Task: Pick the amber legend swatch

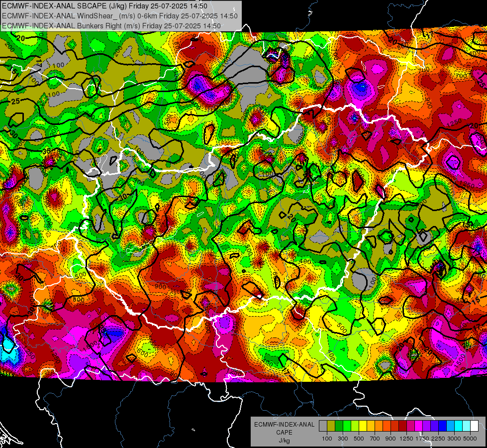Action: click(x=371, y=426)
